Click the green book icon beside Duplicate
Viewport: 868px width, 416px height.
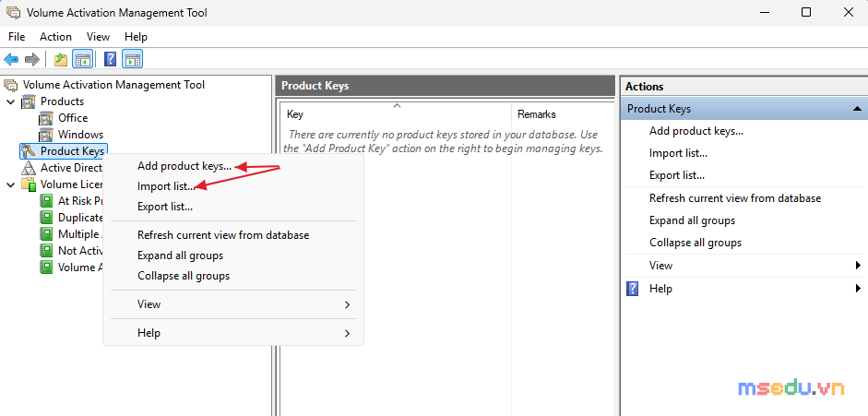coord(46,218)
